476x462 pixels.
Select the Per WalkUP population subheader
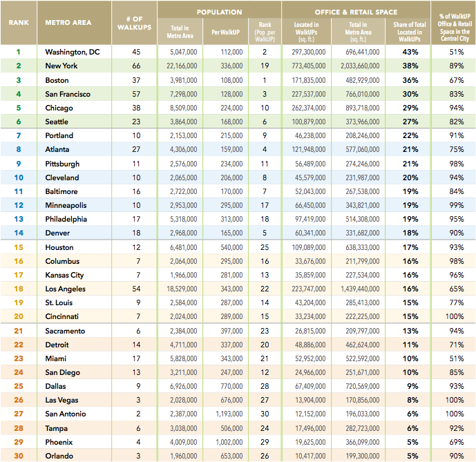(226, 32)
